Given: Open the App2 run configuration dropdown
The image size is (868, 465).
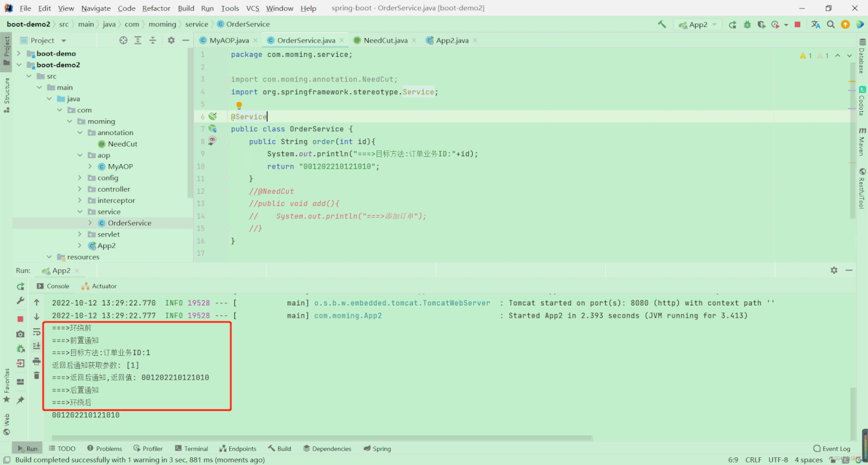Looking at the screenshot, I should [697, 25].
